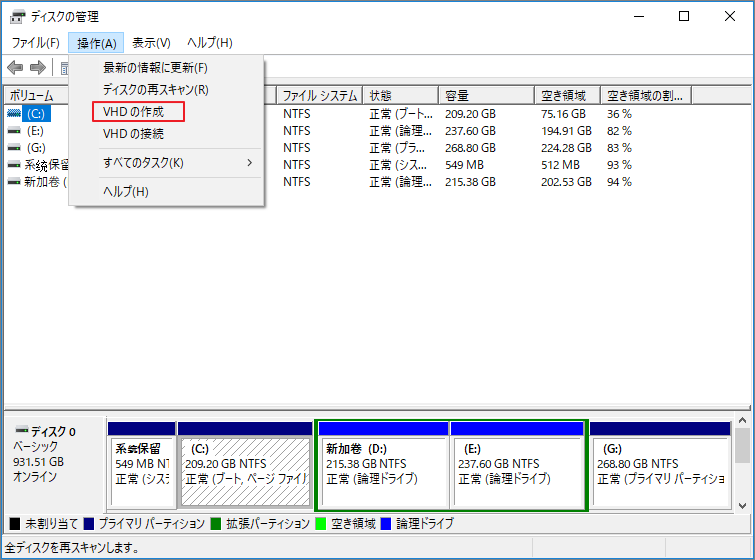Sort by 容量 column header
The width and height of the screenshot is (755, 560).
click(x=486, y=95)
